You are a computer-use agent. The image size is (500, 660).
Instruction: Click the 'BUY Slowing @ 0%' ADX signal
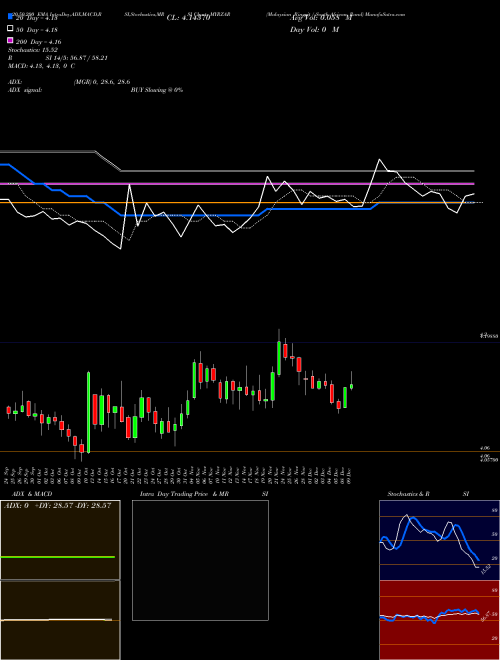coord(157,90)
